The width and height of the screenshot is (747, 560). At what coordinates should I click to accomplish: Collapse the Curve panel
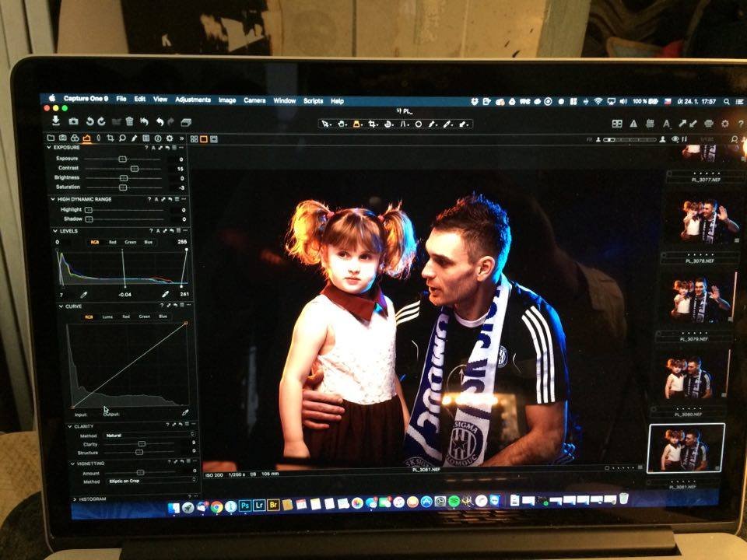(61, 306)
